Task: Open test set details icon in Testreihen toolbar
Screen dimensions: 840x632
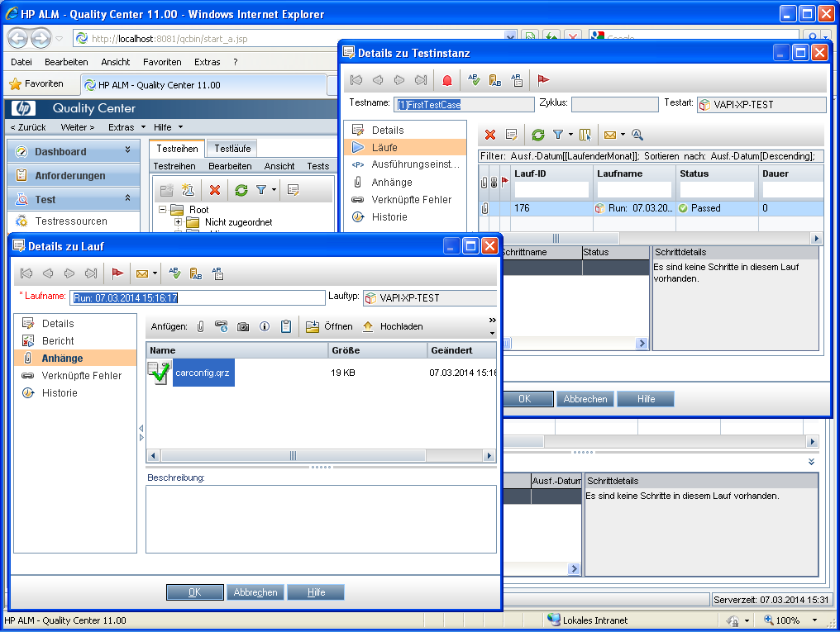Action: pos(293,190)
